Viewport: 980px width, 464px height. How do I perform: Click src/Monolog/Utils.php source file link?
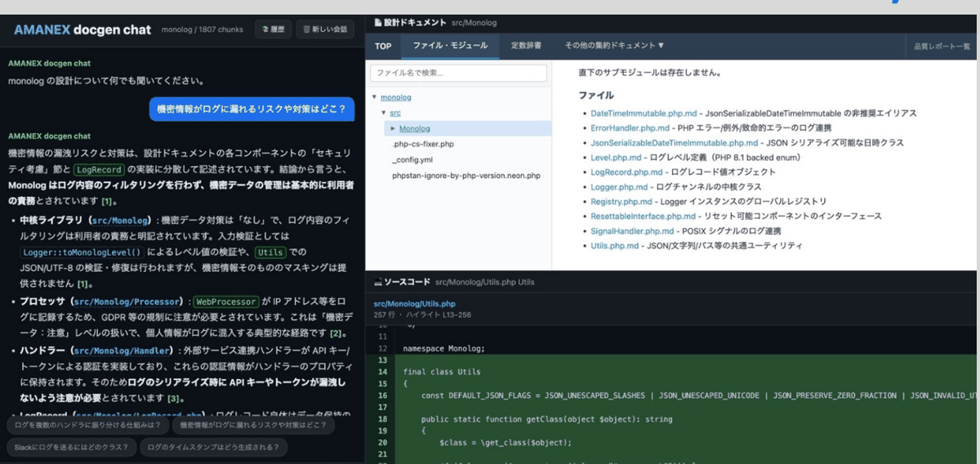(x=415, y=304)
